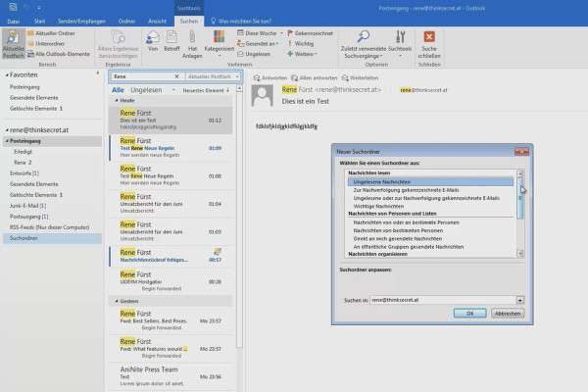The height and width of the screenshot is (392, 588).
Task: Switch to the Start tab
Action: [x=39, y=22]
